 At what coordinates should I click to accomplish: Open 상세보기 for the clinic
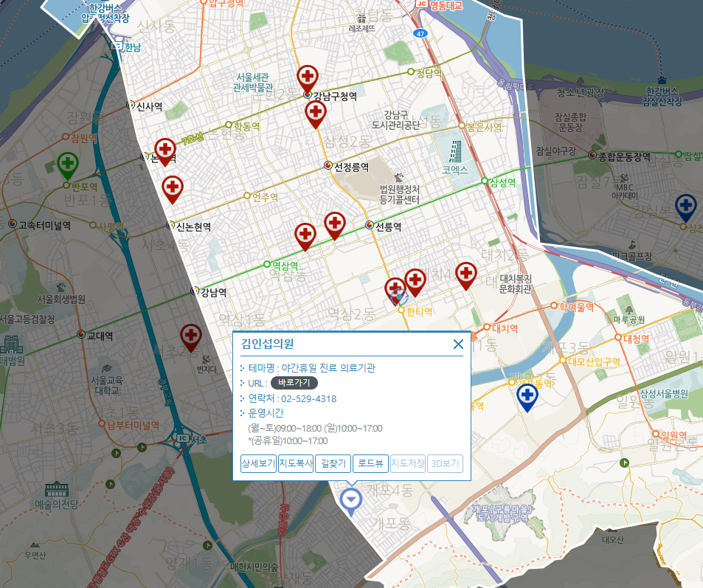coord(258,463)
